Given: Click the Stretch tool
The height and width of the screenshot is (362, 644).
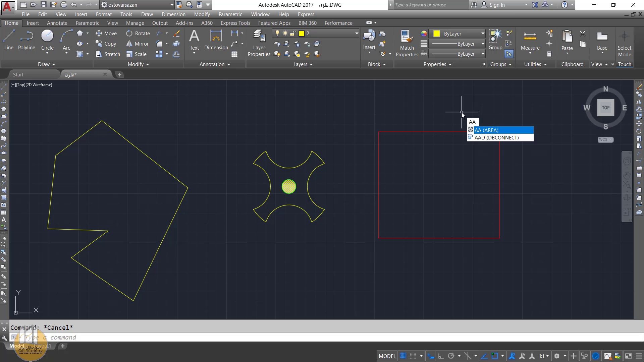Looking at the screenshot, I should tap(108, 54).
